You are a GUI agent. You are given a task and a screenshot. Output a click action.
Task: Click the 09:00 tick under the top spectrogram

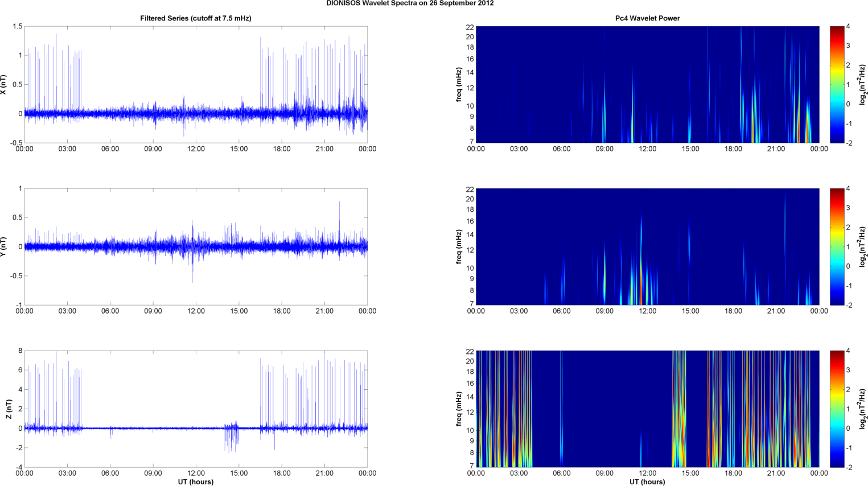[604, 149]
